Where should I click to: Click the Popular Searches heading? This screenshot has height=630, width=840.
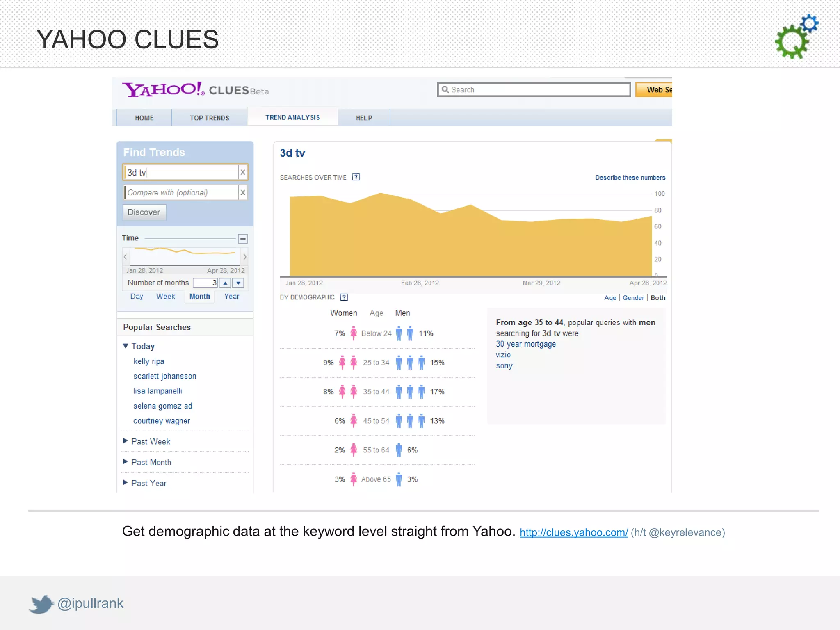click(157, 327)
